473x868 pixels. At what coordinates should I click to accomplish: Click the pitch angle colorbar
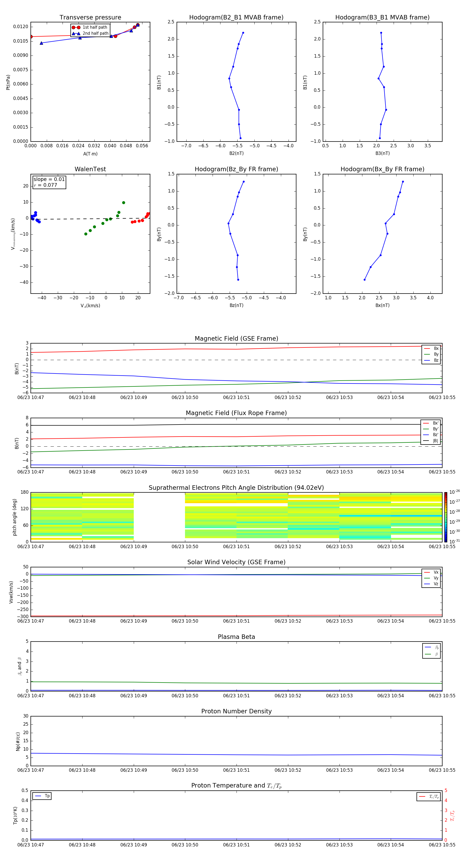446,517
